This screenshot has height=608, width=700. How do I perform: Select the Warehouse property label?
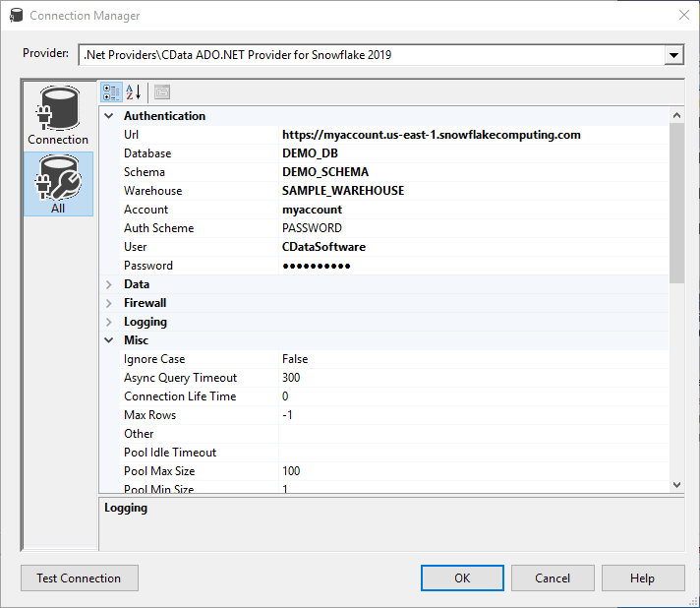click(x=152, y=191)
